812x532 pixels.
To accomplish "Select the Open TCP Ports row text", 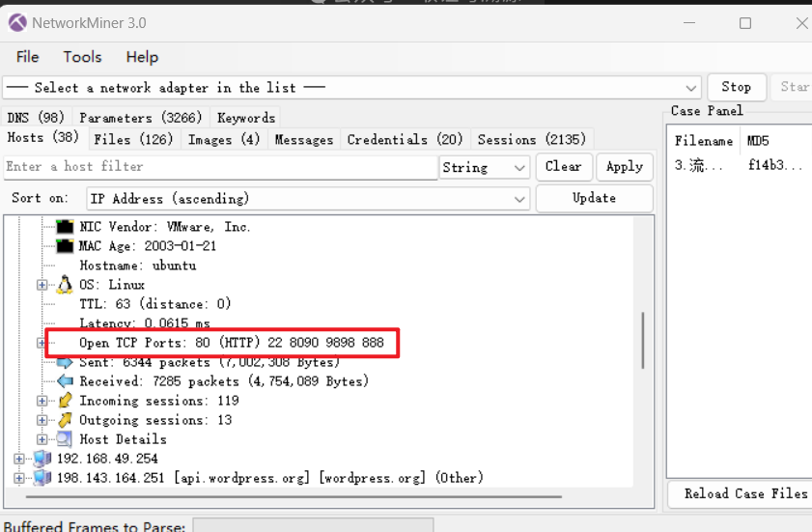I will pyautogui.click(x=232, y=343).
